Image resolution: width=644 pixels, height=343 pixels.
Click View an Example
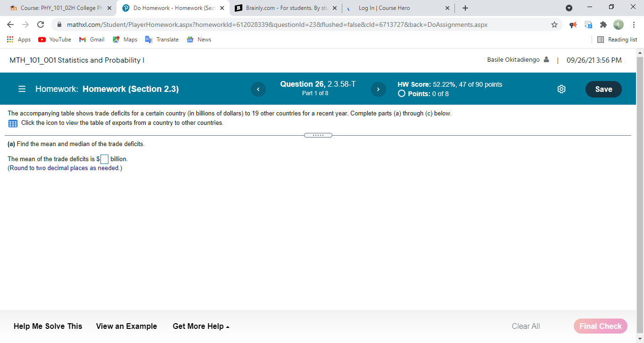[x=126, y=326]
